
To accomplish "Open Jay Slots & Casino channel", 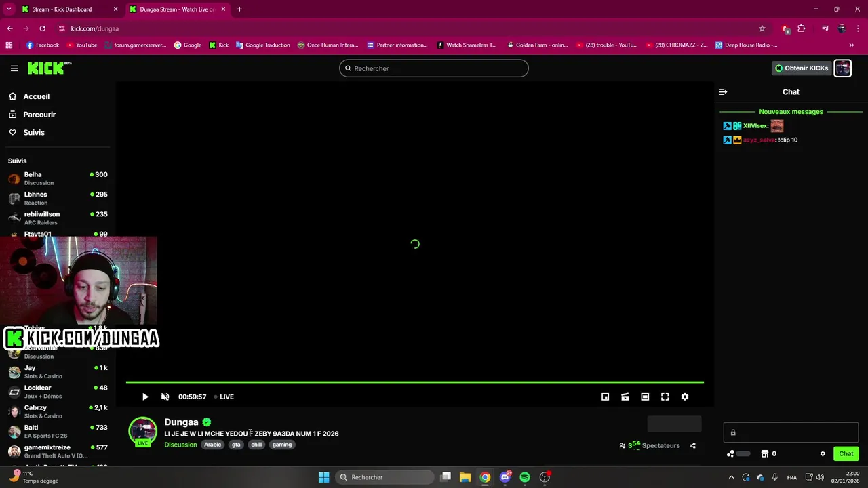I will (x=58, y=372).
